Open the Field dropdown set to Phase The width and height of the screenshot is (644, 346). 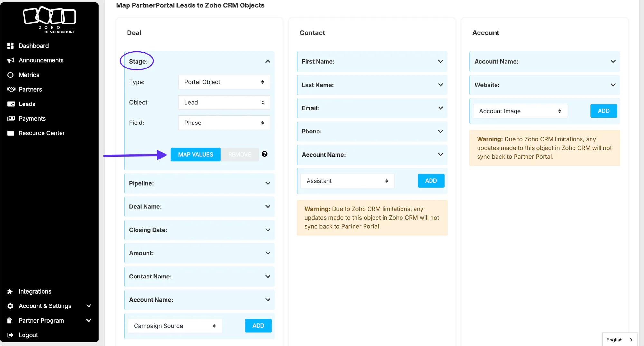click(x=224, y=123)
